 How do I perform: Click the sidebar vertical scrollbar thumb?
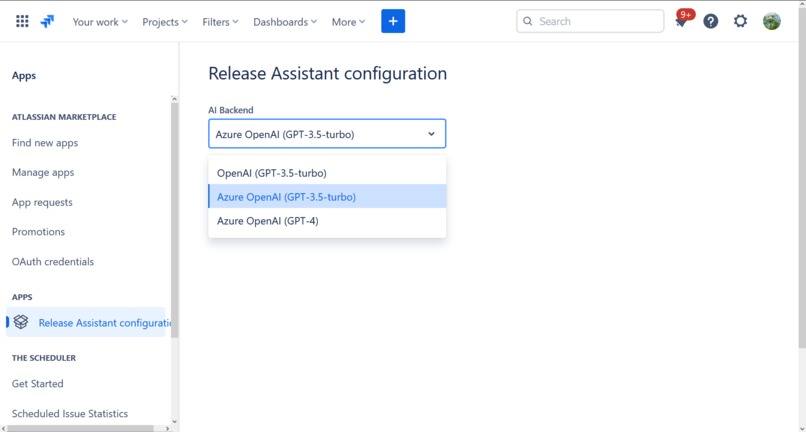(174, 220)
